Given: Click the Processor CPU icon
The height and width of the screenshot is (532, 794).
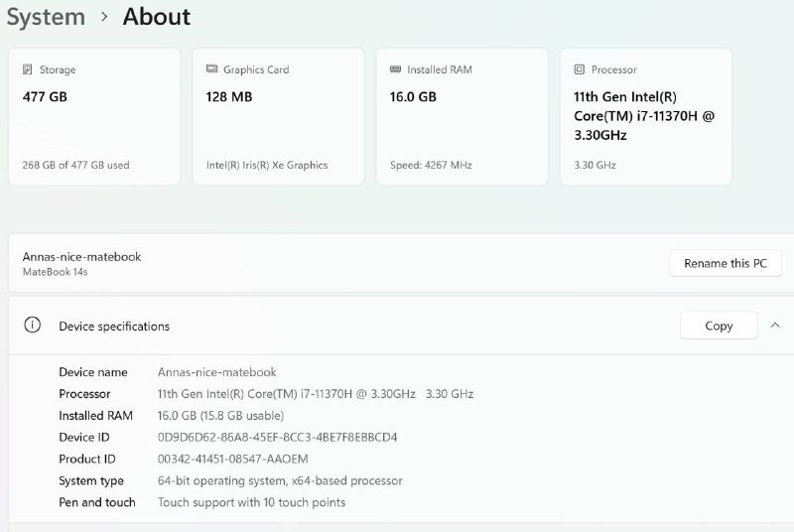Looking at the screenshot, I should point(580,69).
